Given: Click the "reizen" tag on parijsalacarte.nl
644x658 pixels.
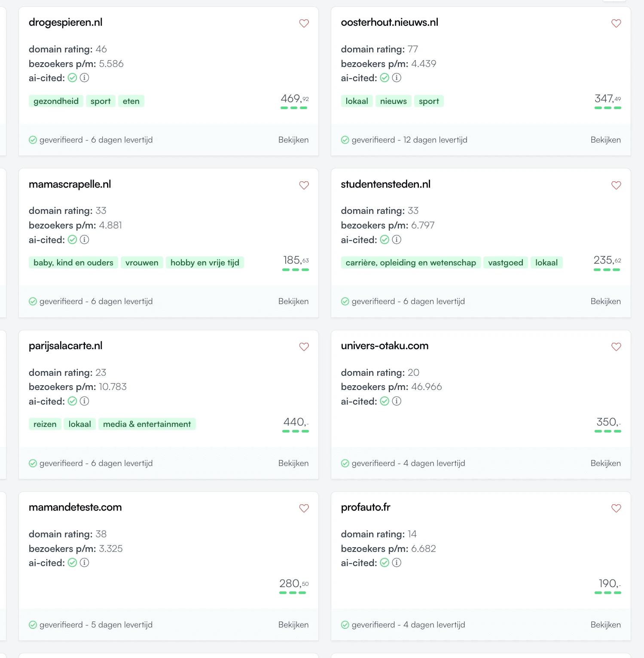Looking at the screenshot, I should tap(45, 424).
